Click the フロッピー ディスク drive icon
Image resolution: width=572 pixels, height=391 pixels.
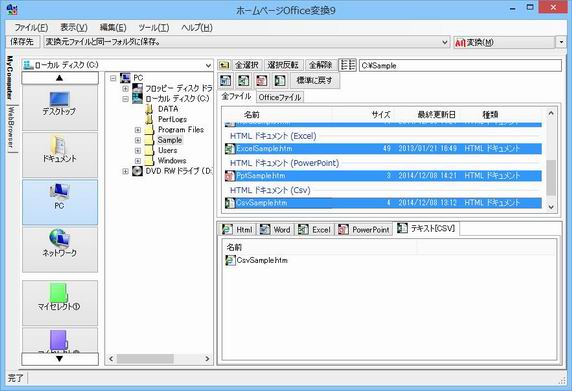pyautogui.click(x=137, y=88)
